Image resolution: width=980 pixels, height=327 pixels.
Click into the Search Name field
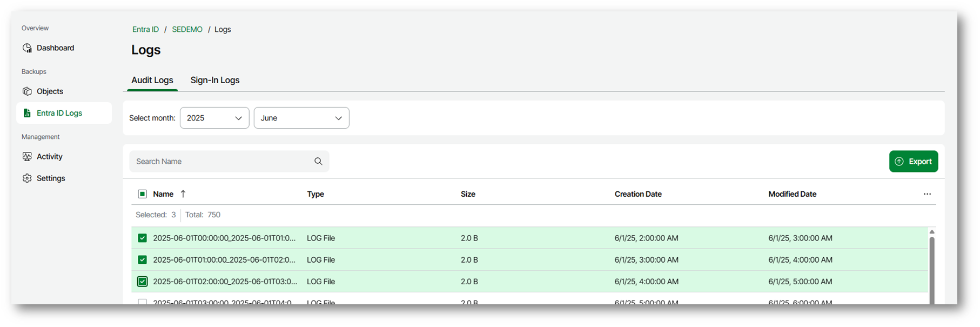point(221,162)
